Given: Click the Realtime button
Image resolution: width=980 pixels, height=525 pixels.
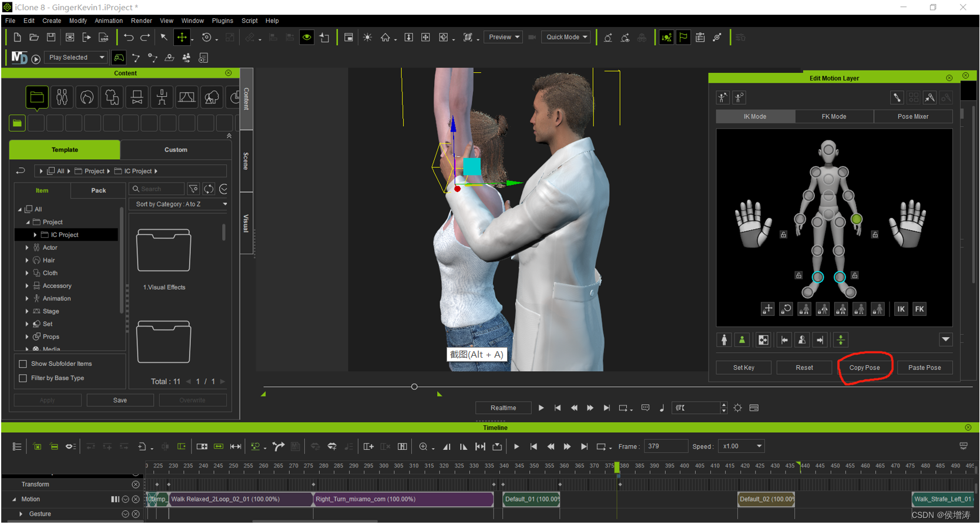Looking at the screenshot, I should tap(504, 408).
